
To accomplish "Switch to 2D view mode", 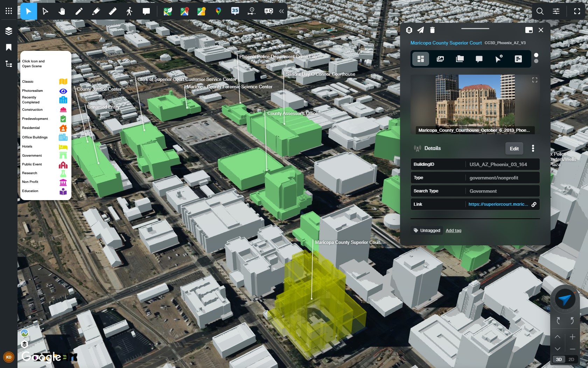I will pyautogui.click(x=571, y=359).
